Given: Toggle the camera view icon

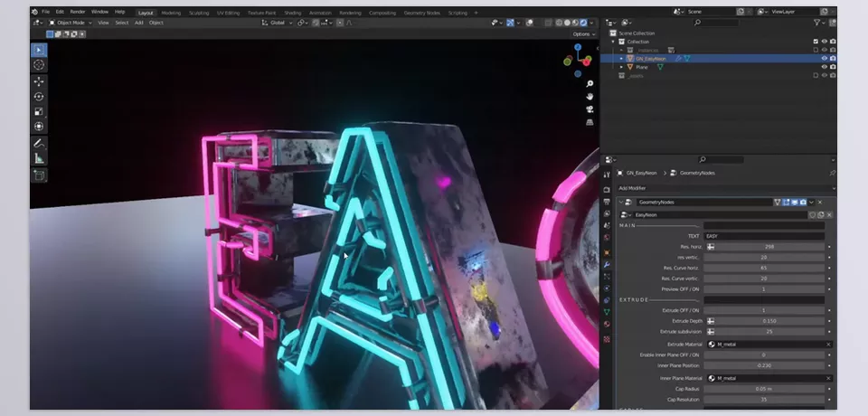Looking at the screenshot, I should pyautogui.click(x=590, y=109).
